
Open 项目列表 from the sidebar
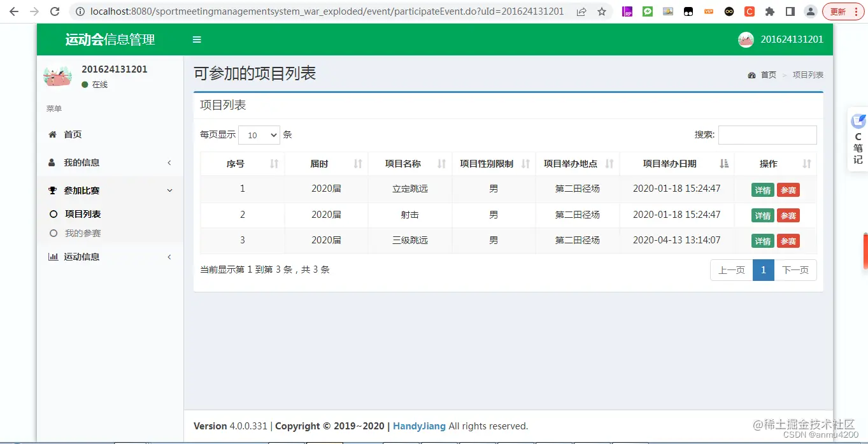(x=83, y=213)
